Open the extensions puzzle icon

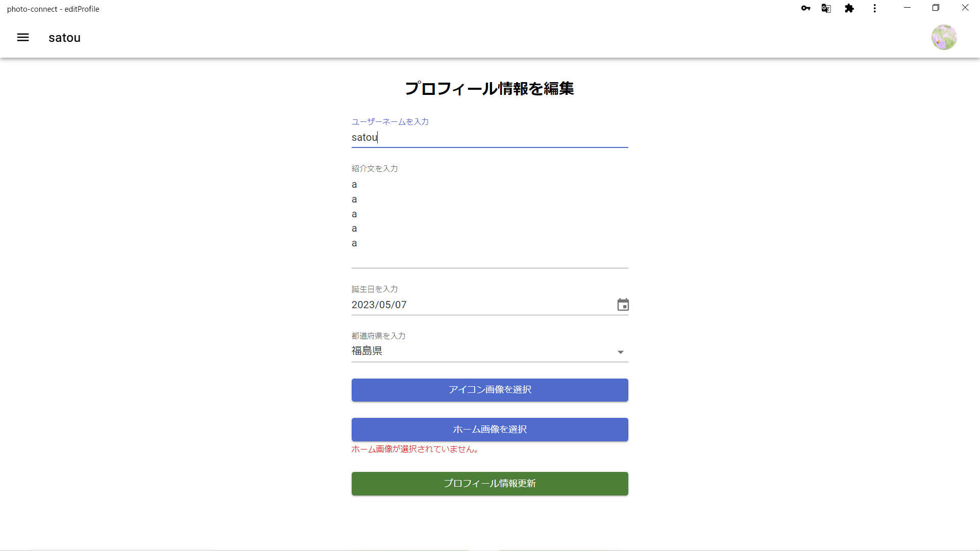(849, 8)
